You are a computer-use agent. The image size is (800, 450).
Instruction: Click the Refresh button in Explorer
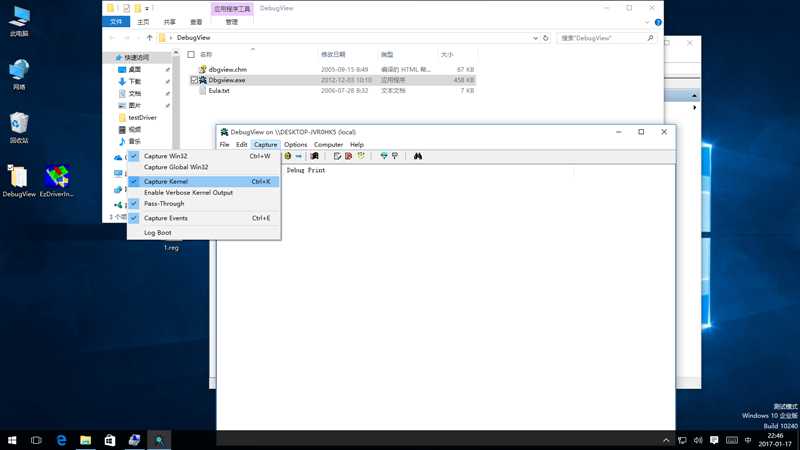[x=545, y=38]
